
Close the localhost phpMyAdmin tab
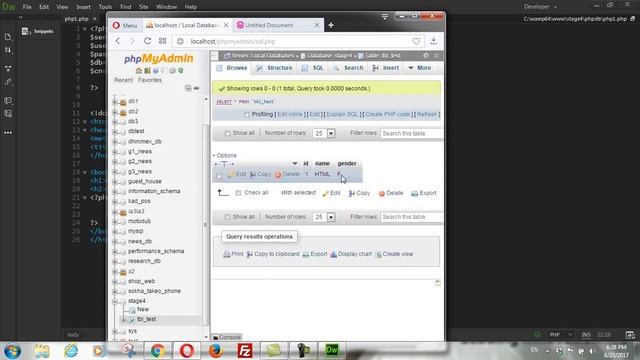226,25
